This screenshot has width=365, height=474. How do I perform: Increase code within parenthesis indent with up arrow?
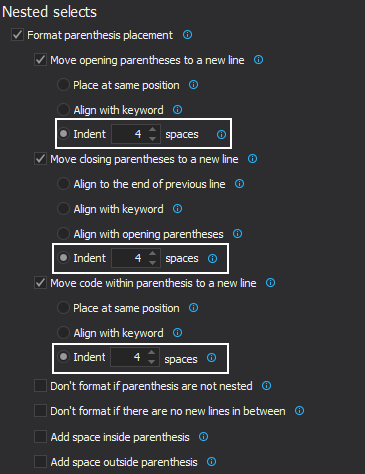(x=152, y=352)
